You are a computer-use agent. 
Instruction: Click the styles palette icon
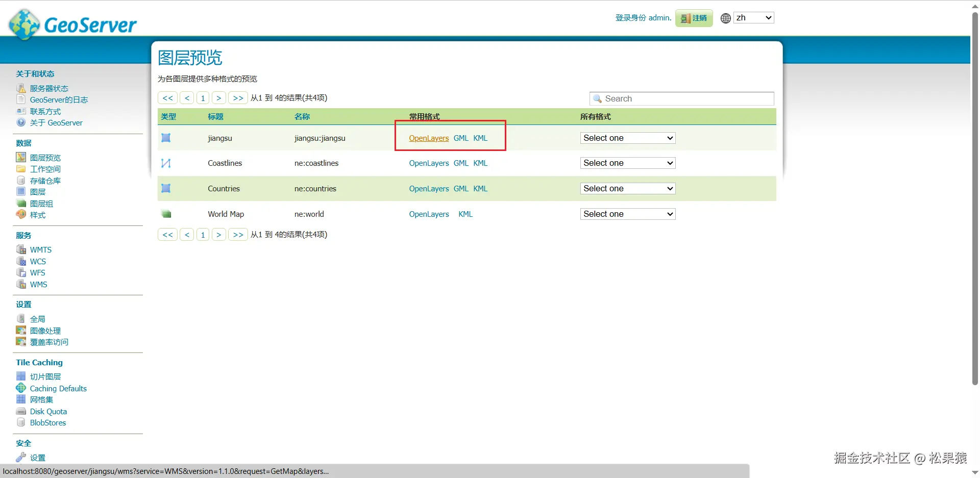(21, 215)
